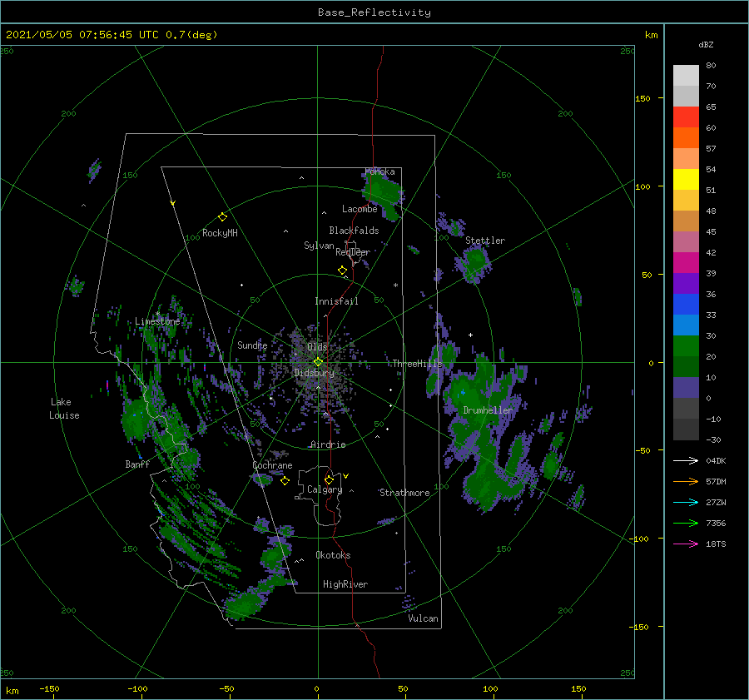
Task: Select the magenta 39-42 dBZ swatch
Action: (x=686, y=263)
